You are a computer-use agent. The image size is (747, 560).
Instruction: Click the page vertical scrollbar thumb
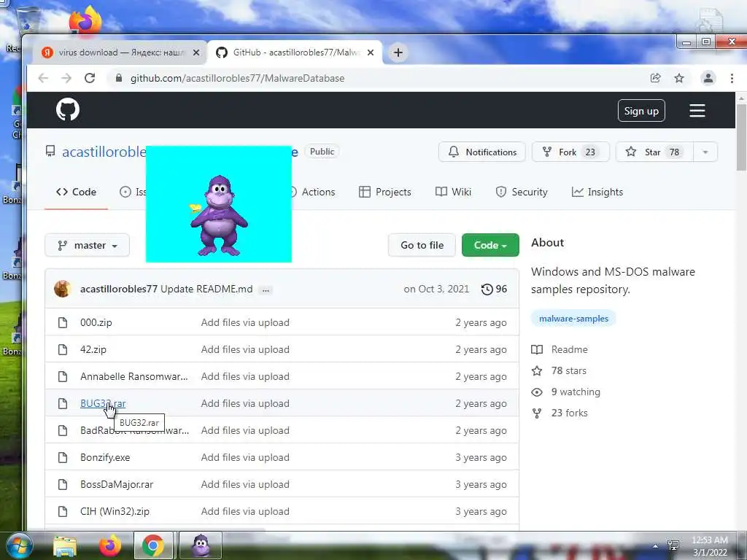[741, 137]
